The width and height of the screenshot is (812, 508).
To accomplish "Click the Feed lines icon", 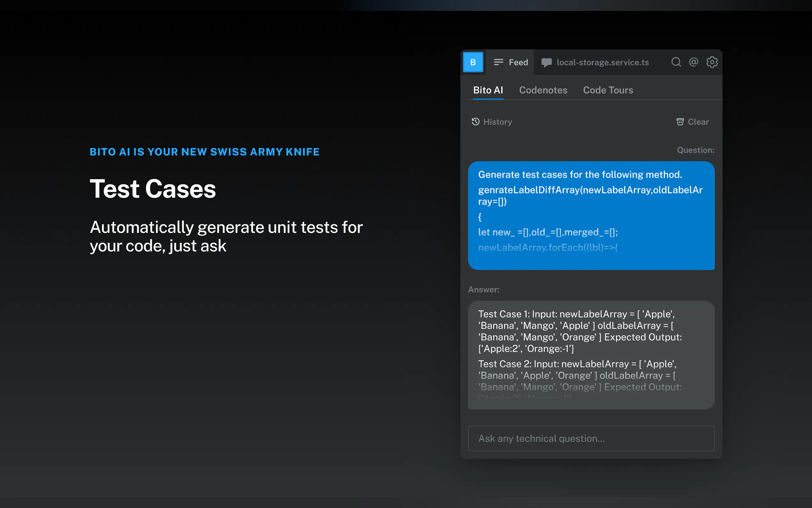I will 498,62.
